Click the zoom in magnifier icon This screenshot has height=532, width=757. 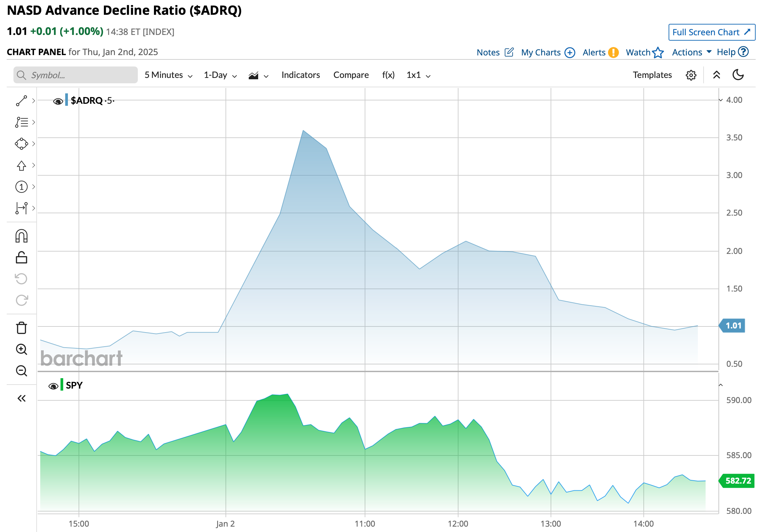click(x=22, y=349)
